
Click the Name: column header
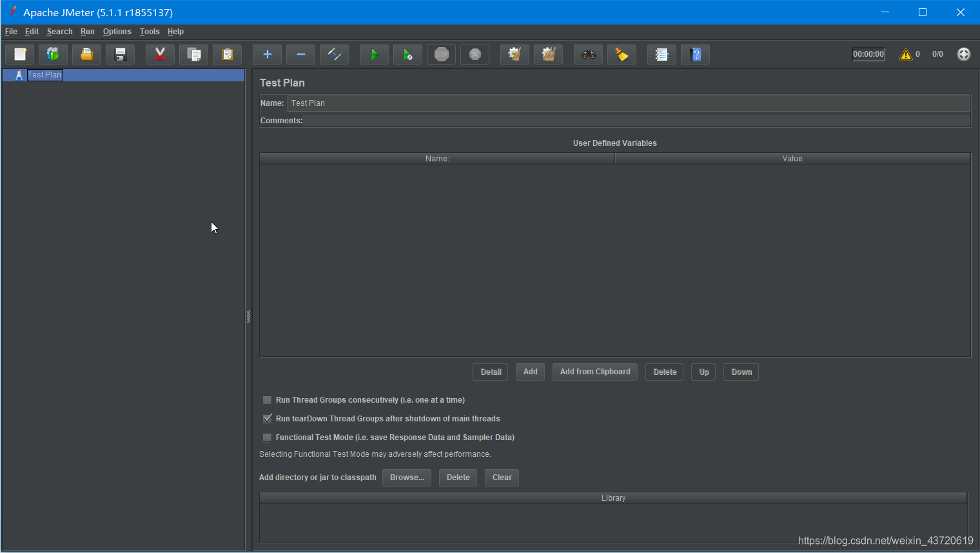(x=437, y=159)
